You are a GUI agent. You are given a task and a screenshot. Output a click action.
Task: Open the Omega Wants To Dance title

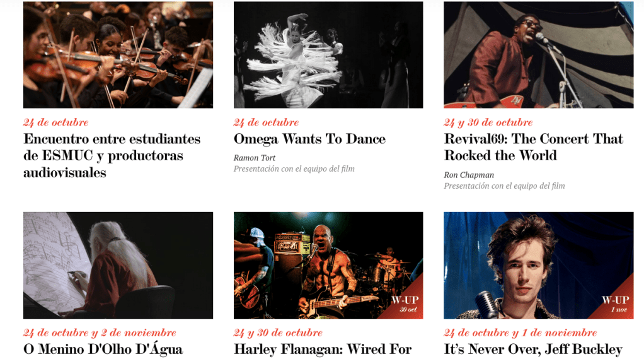coord(309,139)
